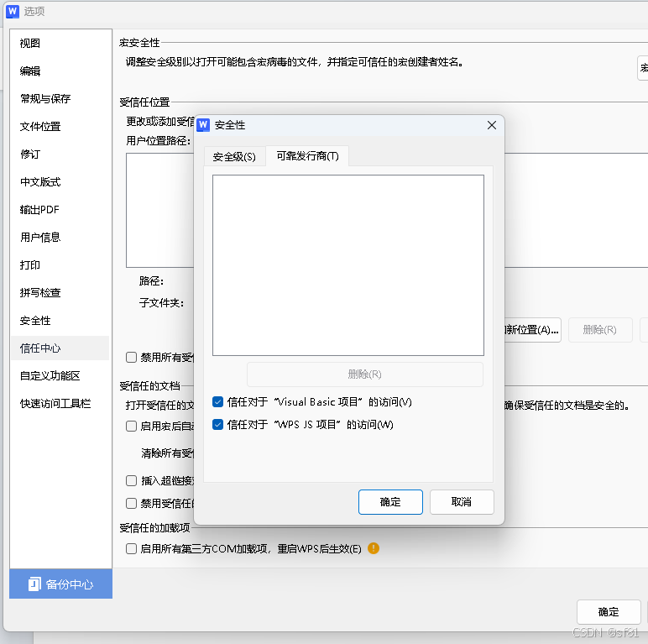Click the WPS icon in the 安全性 dialog title
The image size is (648, 644).
coord(203,125)
